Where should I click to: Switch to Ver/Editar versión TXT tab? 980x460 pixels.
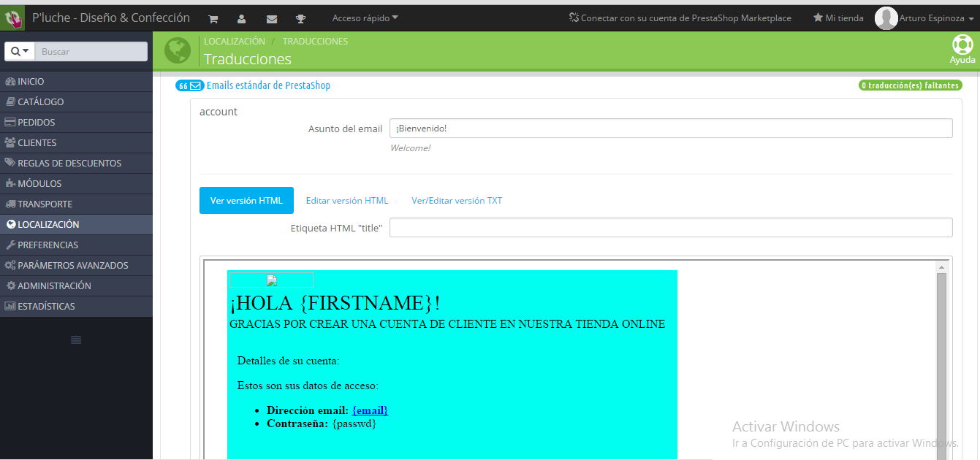tap(457, 201)
